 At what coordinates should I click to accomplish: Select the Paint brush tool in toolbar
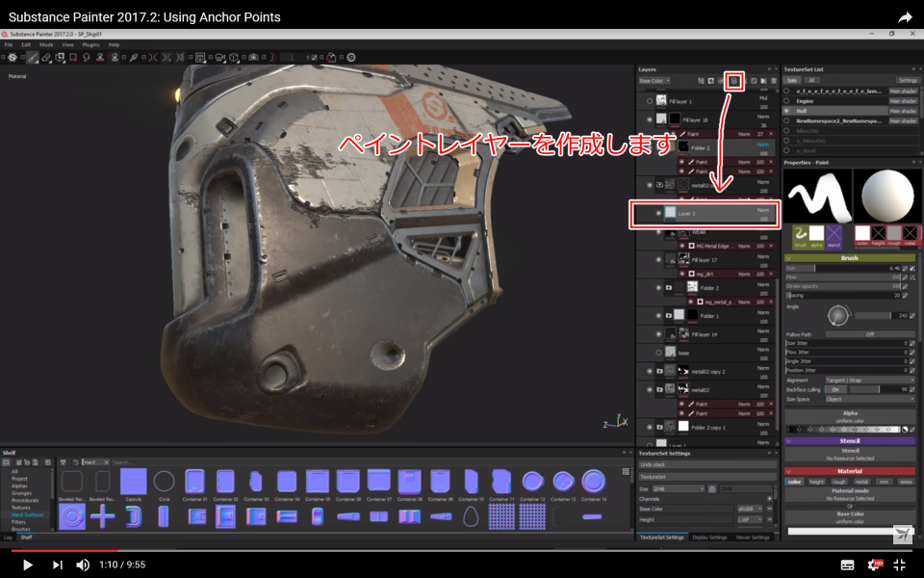[x=33, y=57]
